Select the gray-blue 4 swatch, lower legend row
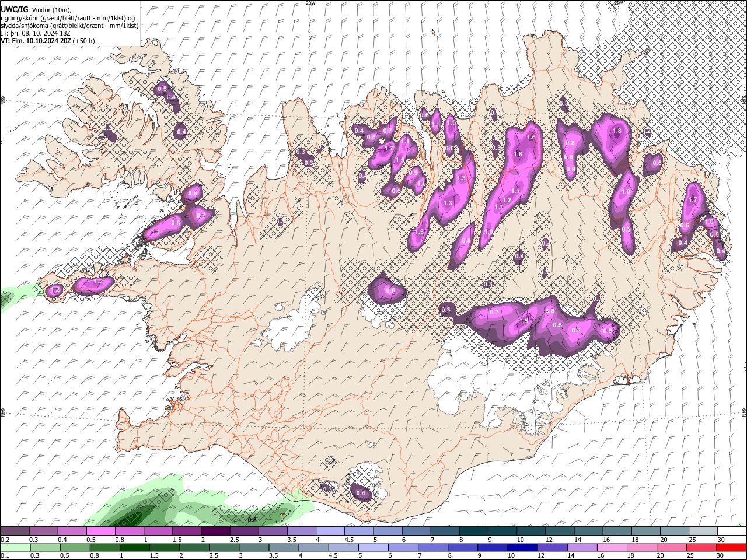This screenshot has width=747, height=560. click(313, 548)
